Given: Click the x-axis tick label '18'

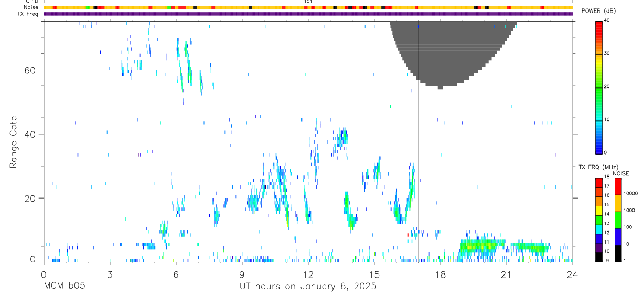Looking at the screenshot, I should click(x=440, y=274).
